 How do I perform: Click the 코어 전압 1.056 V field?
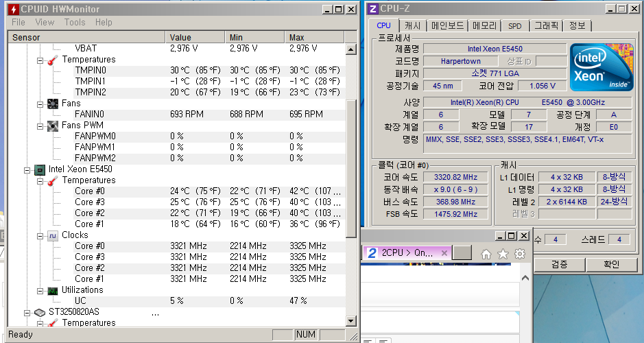click(x=542, y=86)
